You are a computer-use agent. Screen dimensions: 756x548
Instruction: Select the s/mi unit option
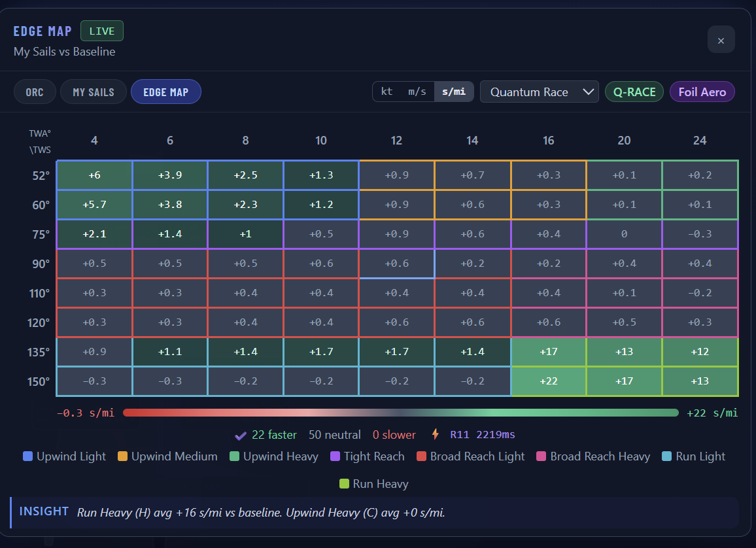[454, 92]
